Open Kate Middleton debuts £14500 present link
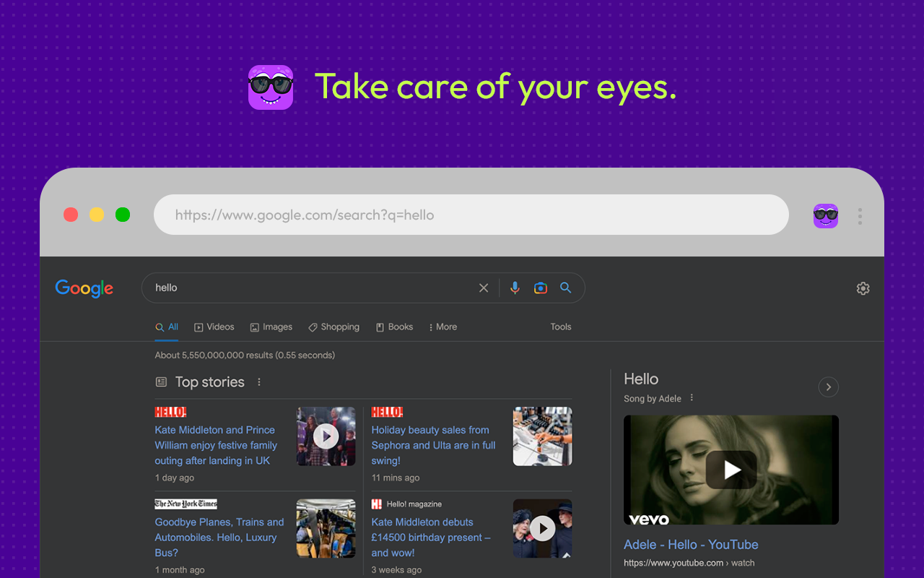 431,538
